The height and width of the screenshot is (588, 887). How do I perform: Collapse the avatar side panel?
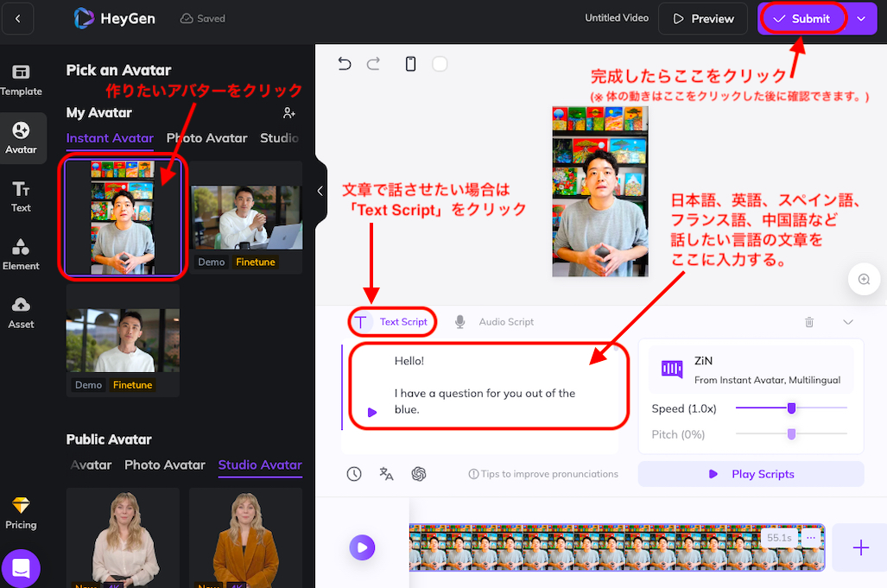(x=320, y=191)
